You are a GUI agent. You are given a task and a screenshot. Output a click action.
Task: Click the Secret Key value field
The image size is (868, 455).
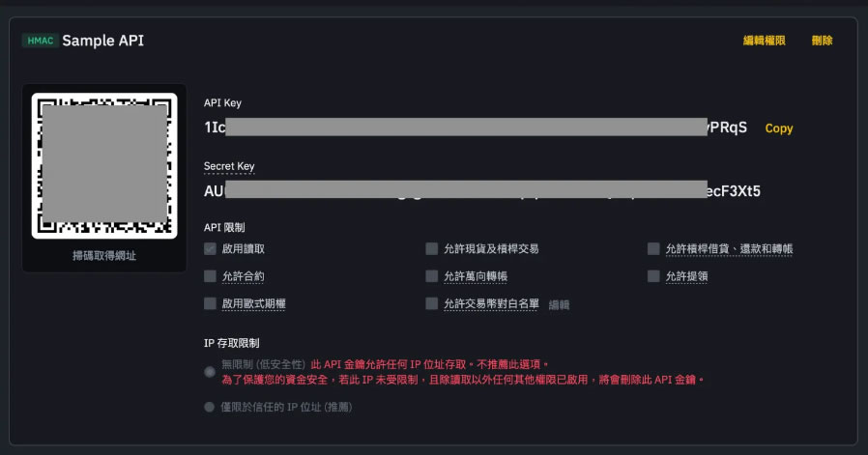tap(481, 190)
